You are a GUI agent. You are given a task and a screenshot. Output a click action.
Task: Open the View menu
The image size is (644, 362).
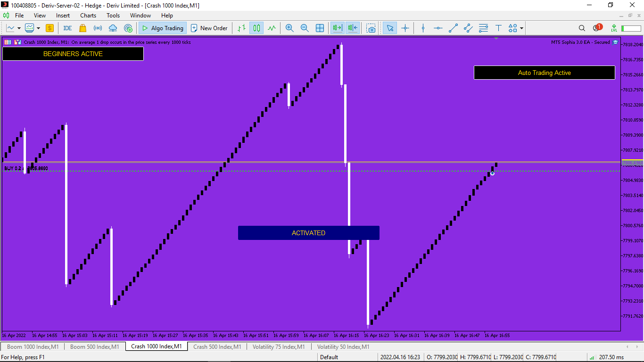(40, 16)
